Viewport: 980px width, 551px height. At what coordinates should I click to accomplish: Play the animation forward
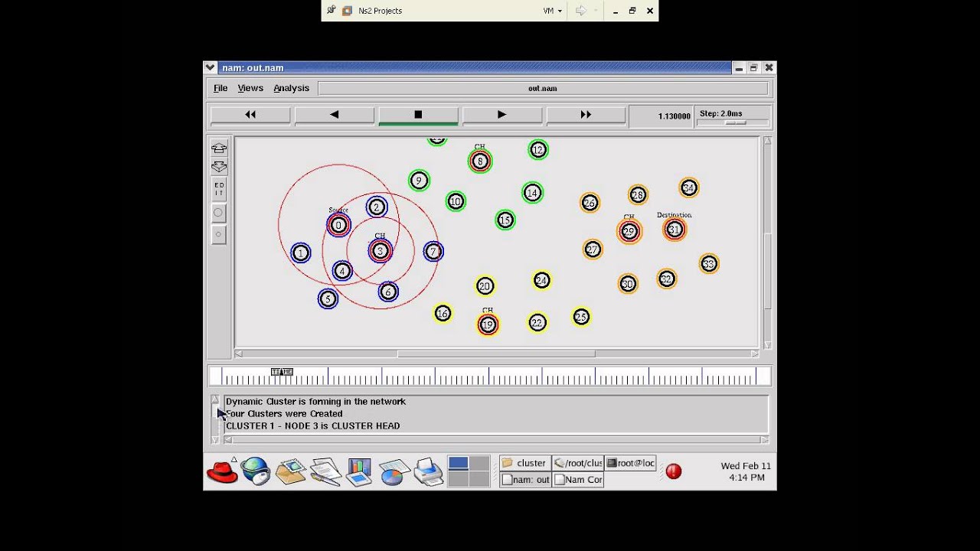tap(501, 115)
